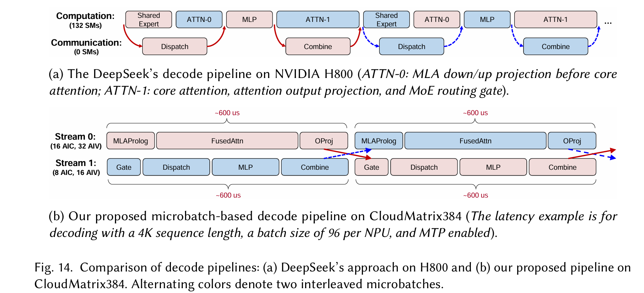
Task: Click the pink ATTN-0 block
Action: [x=437, y=20]
